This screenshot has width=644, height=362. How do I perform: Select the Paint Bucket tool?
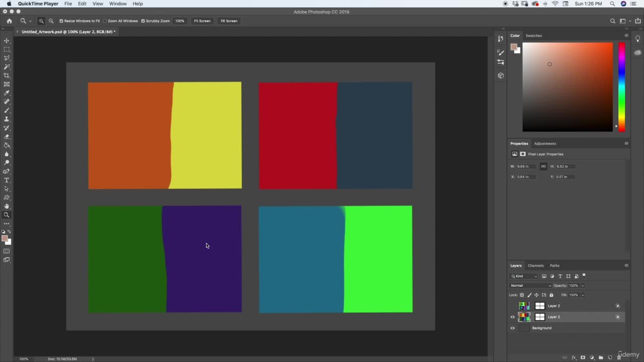pyautogui.click(x=7, y=145)
